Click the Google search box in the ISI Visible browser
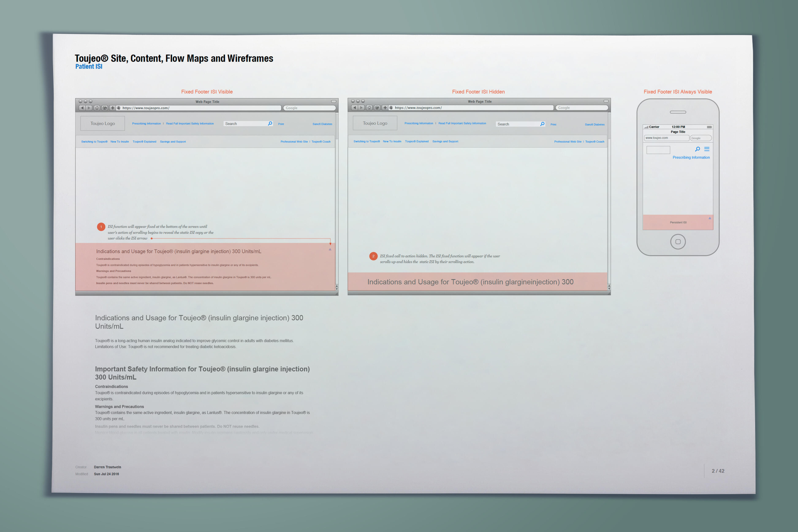Screen dimensions: 798x532 coord(309,108)
